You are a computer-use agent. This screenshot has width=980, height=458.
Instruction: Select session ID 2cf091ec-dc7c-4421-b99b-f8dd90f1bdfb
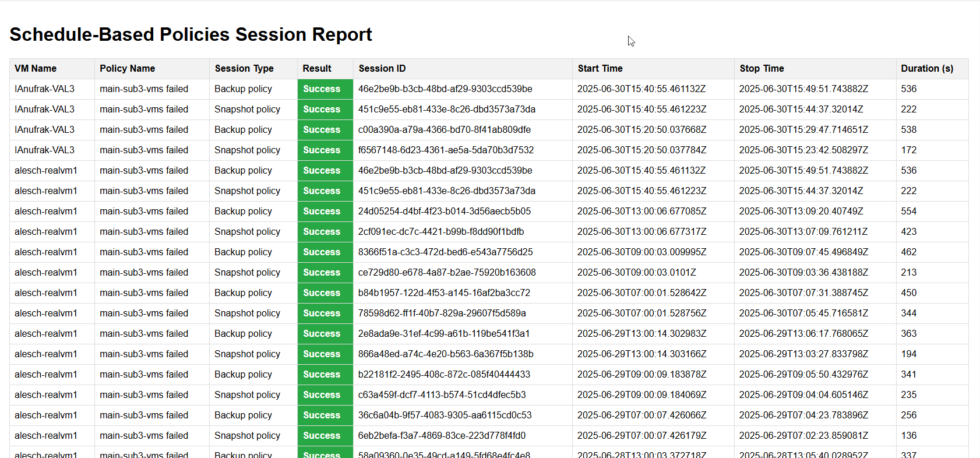click(441, 231)
